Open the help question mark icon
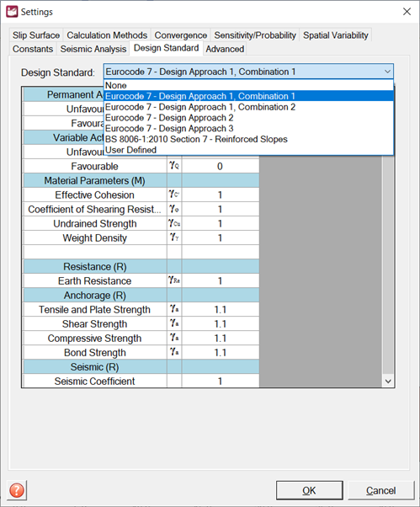Screen dimensions: 420x507 click(x=17, y=490)
